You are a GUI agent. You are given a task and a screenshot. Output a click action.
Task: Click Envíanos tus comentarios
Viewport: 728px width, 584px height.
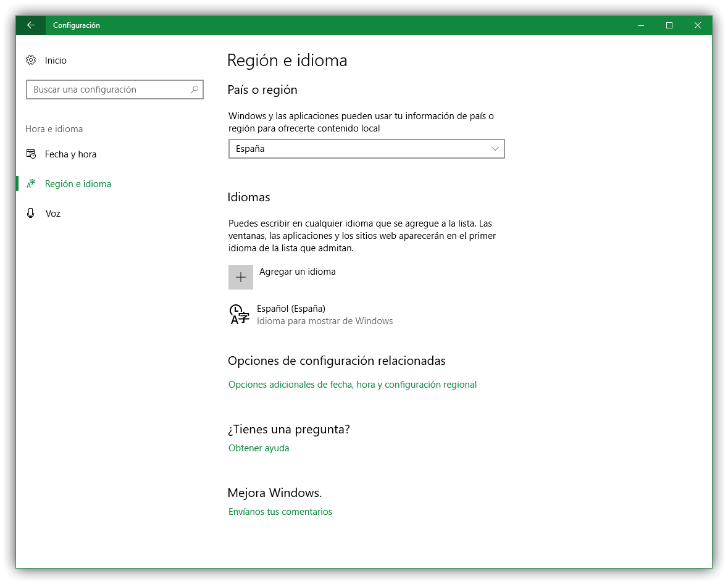coord(280,511)
